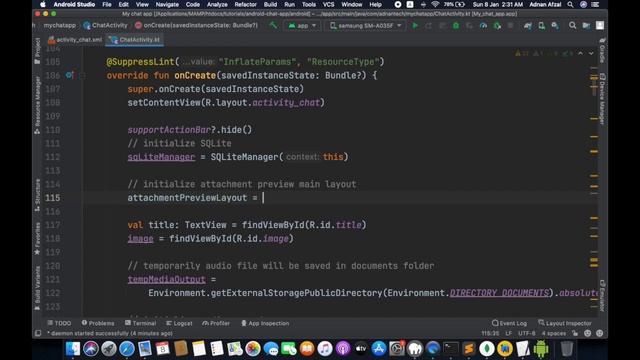Select the ChatActivity.kt editor tab

pyautogui.click(x=135, y=40)
